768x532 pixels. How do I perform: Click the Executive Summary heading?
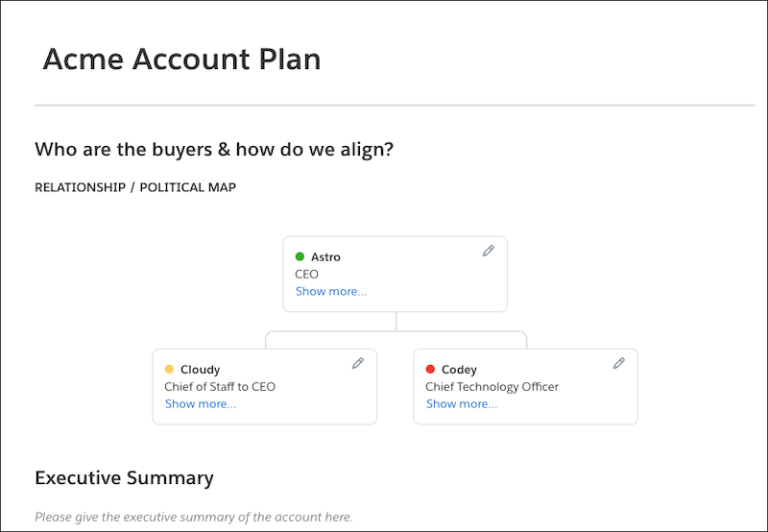(x=125, y=477)
